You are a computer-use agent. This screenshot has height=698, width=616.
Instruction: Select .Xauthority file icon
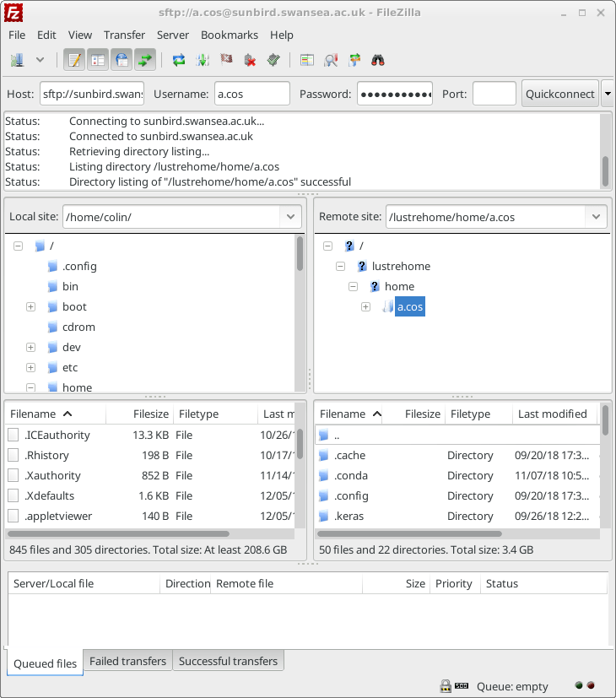(x=14, y=475)
